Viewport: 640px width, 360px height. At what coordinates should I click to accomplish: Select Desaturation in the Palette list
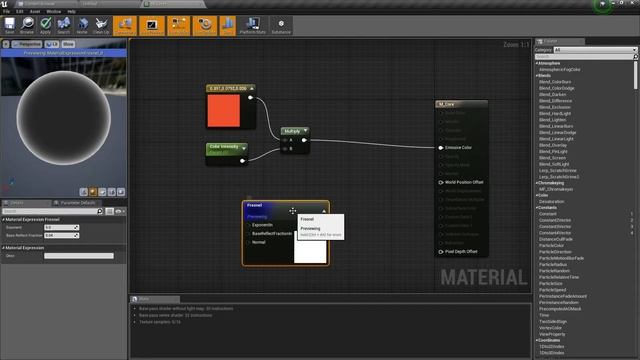point(551,202)
